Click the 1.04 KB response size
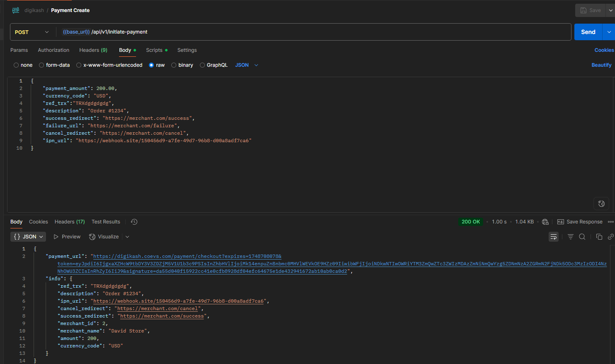This screenshot has height=364, width=615. 525,222
